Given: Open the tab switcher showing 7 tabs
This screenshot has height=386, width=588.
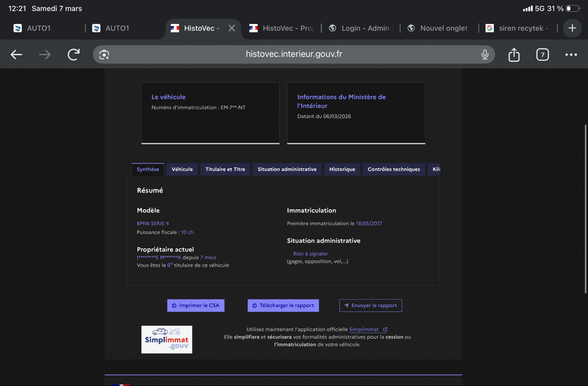Looking at the screenshot, I should (x=542, y=55).
